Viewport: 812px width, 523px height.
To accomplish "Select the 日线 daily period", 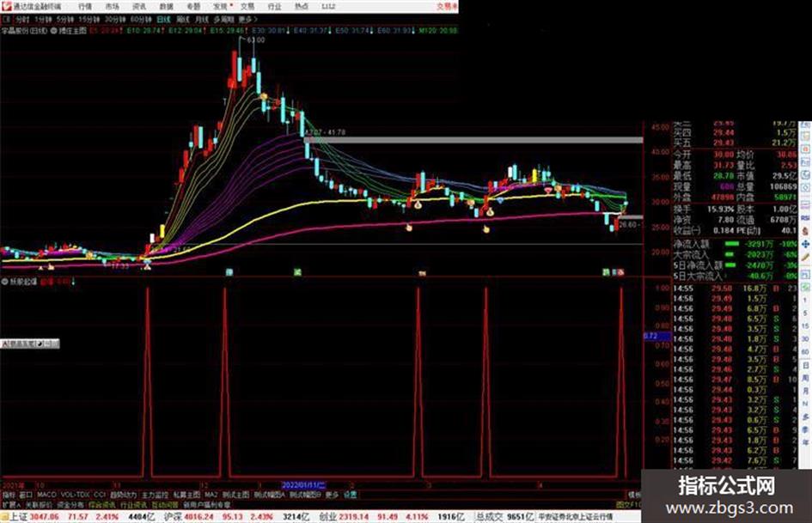I will 163,20.
